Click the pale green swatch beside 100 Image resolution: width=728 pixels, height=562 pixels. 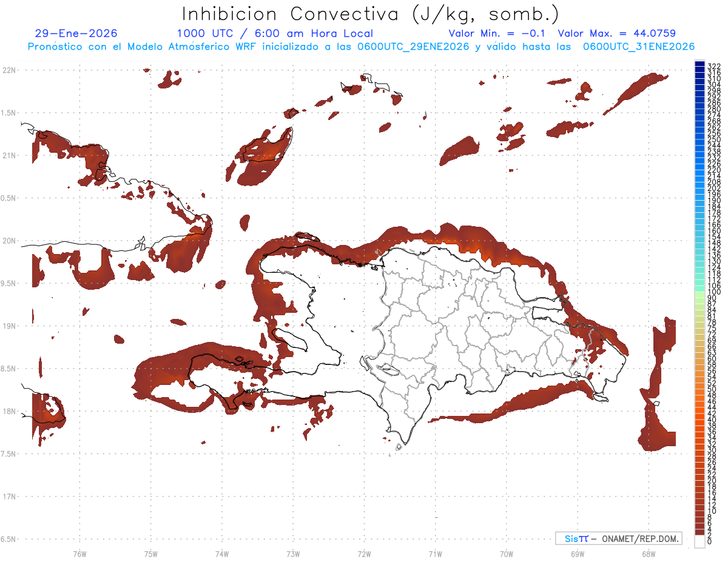[x=699, y=293]
